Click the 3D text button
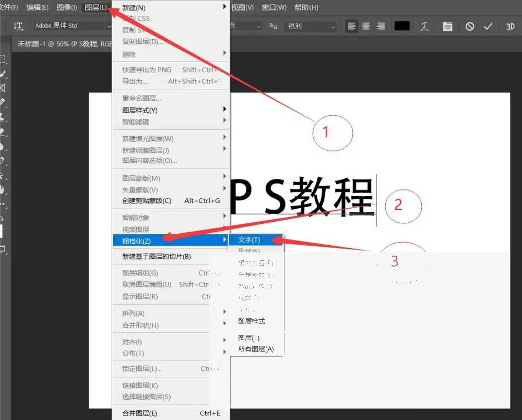Image resolution: width=522 pixels, height=420 pixels. (511, 26)
